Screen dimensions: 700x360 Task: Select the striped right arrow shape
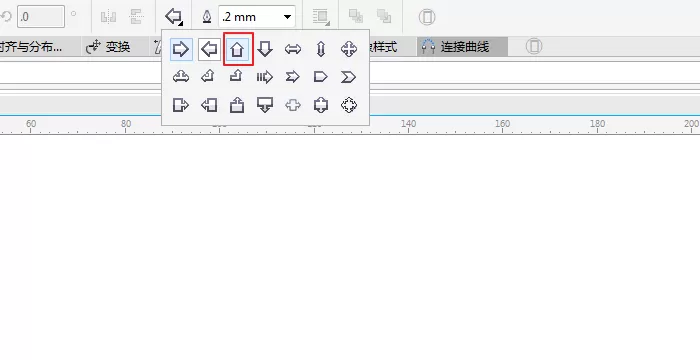point(265,77)
